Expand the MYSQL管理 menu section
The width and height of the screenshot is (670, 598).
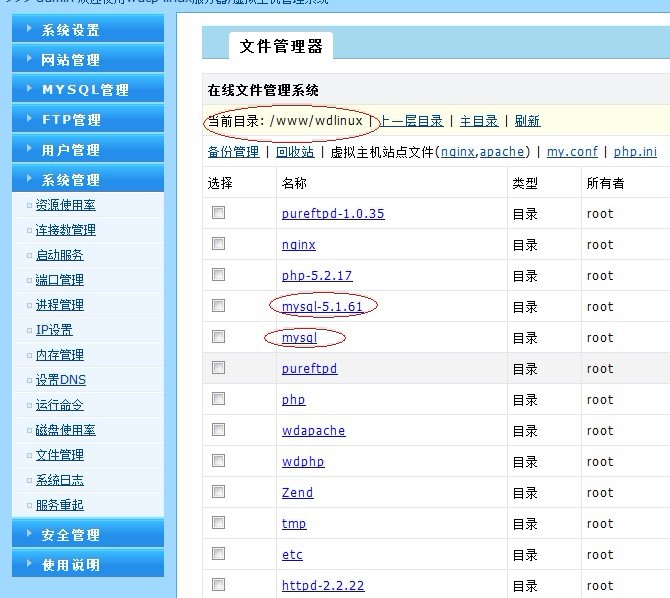(88, 89)
